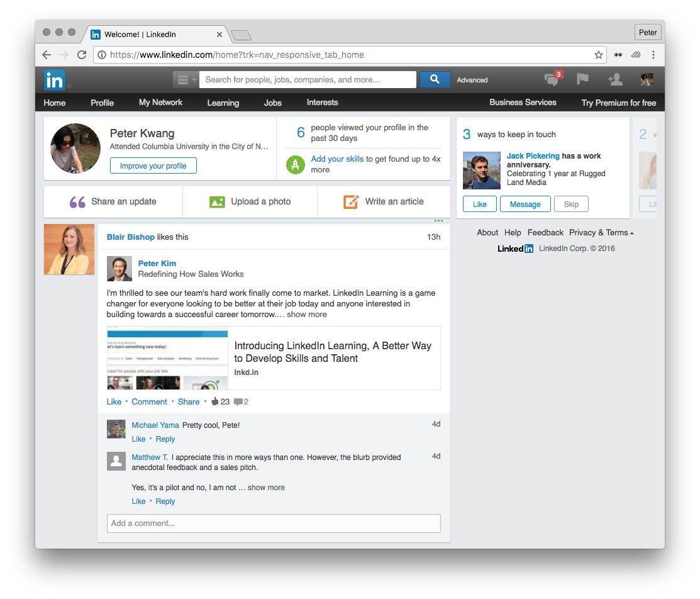Open the account avatar in header
This screenshot has height=599, width=700.
[647, 79]
